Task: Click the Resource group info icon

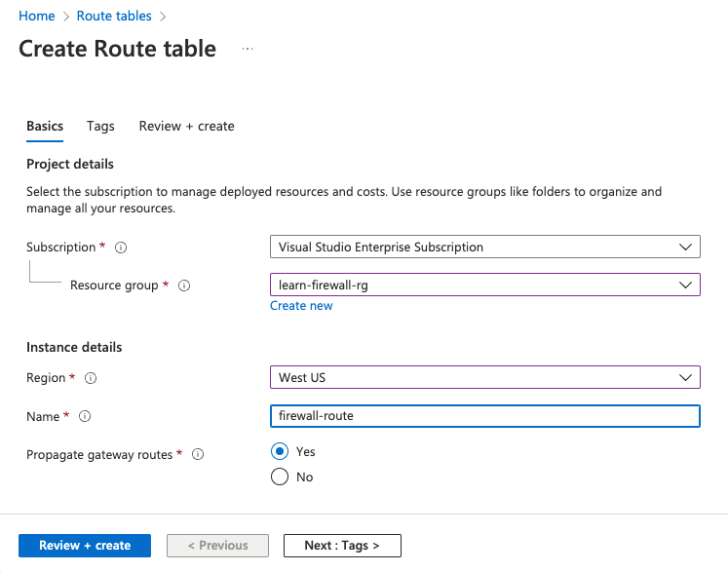Action: (184, 286)
